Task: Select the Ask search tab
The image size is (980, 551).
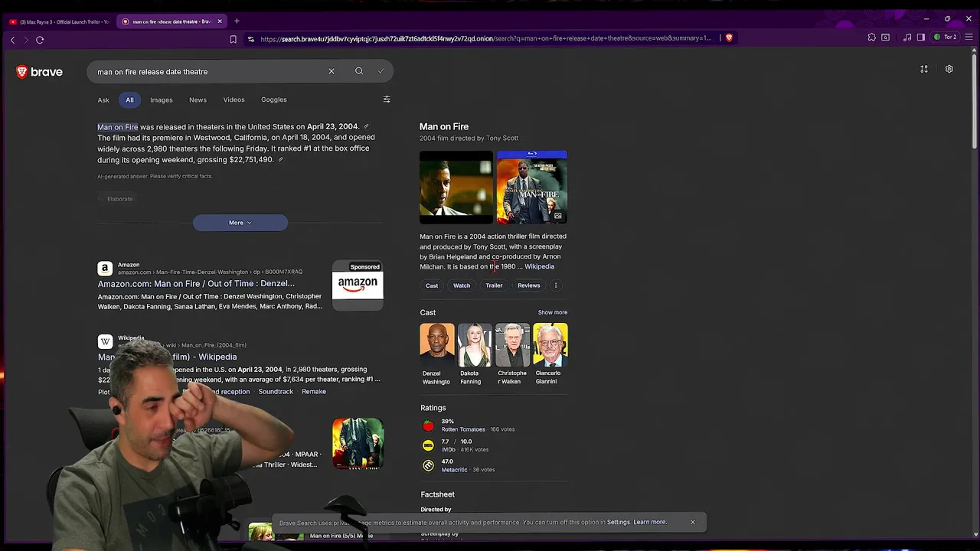Action: click(103, 99)
